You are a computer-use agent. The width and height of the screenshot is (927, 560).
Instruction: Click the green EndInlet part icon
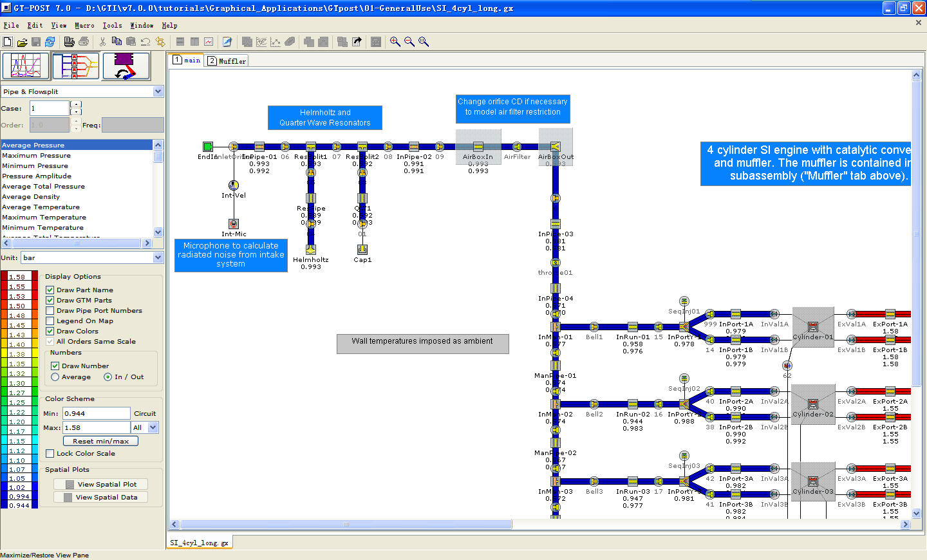208,147
